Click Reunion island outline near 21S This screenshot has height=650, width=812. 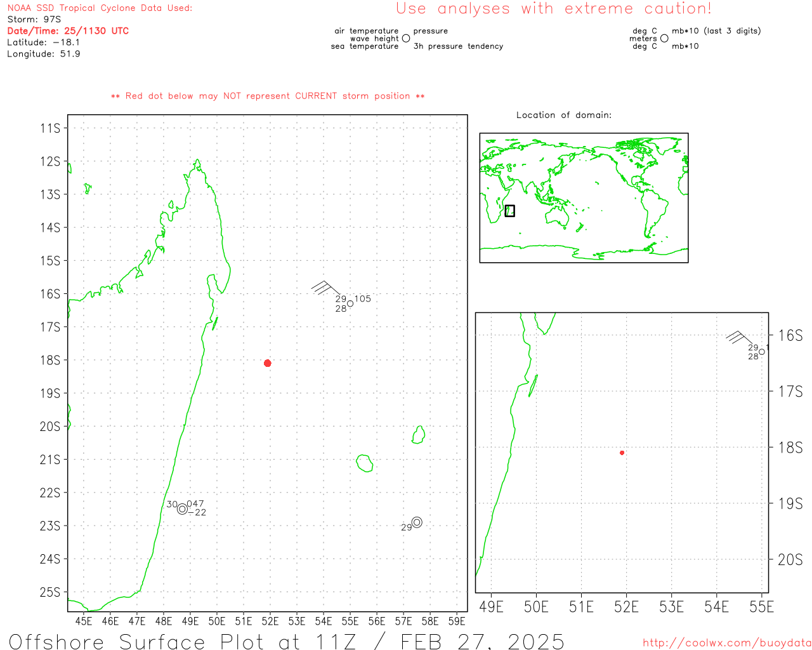click(x=364, y=463)
